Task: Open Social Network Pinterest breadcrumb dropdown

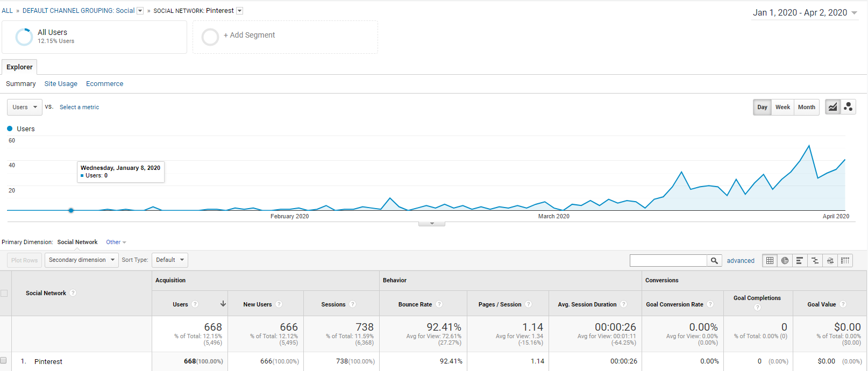Action: tap(240, 11)
